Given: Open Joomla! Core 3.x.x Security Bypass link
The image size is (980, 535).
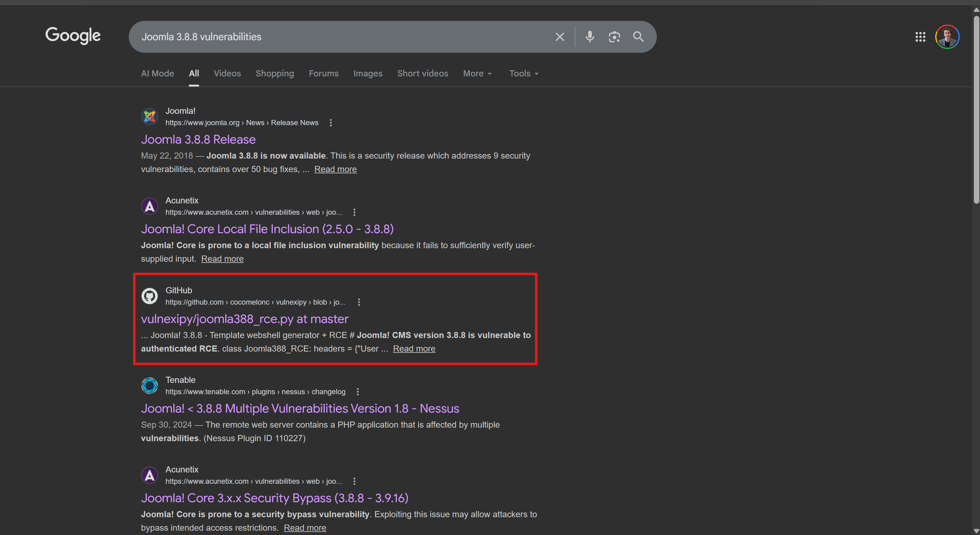Looking at the screenshot, I should [275, 498].
